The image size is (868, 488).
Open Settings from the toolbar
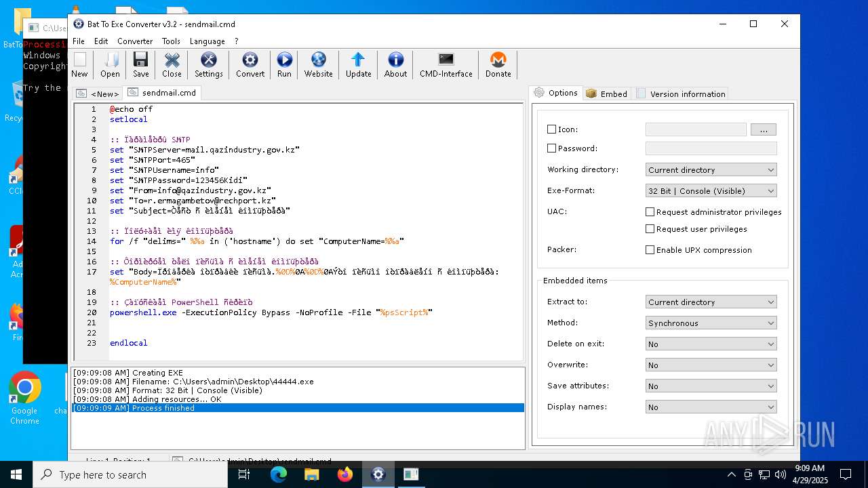click(x=208, y=65)
